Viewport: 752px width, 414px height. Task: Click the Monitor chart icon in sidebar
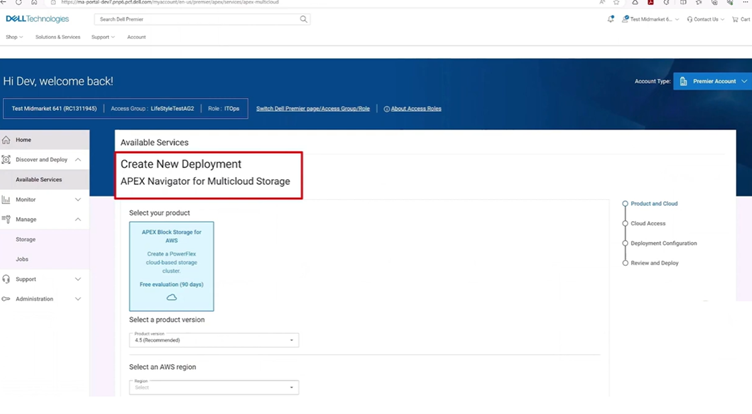coord(7,199)
